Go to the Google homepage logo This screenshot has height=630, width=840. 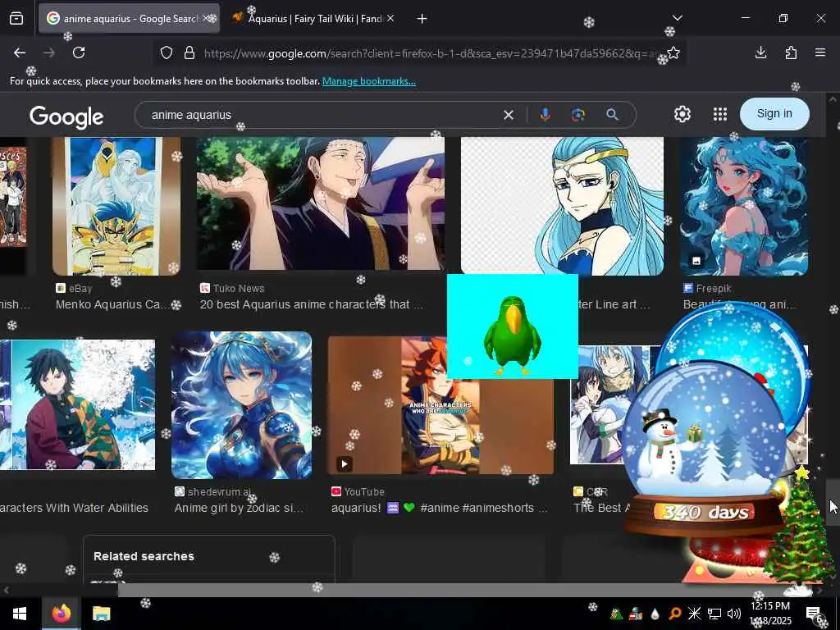tap(66, 116)
